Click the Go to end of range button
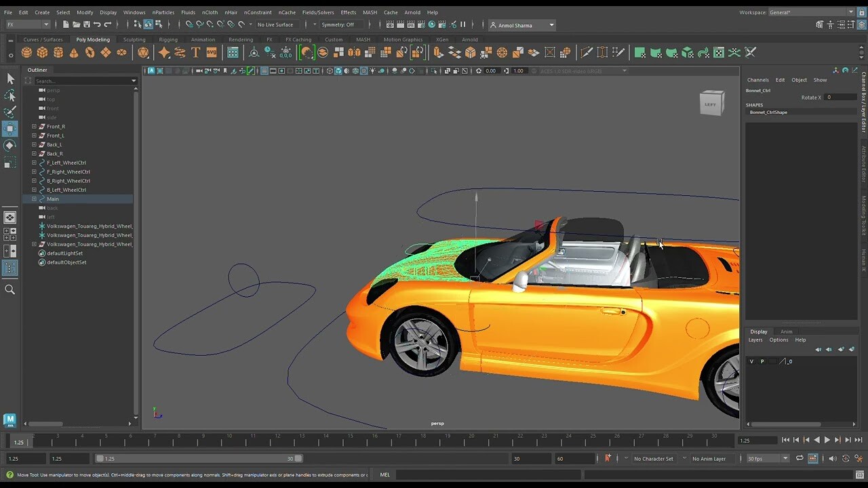 pyautogui.click(x=858, y=441)
